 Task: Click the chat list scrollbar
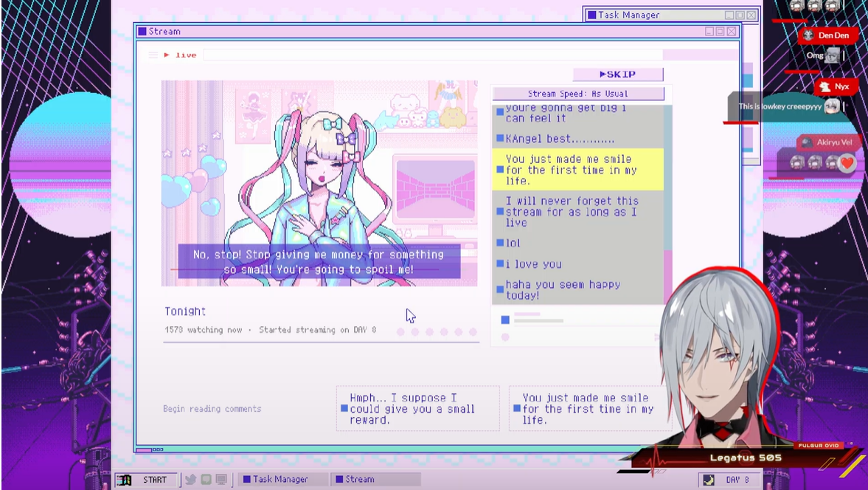667,204
